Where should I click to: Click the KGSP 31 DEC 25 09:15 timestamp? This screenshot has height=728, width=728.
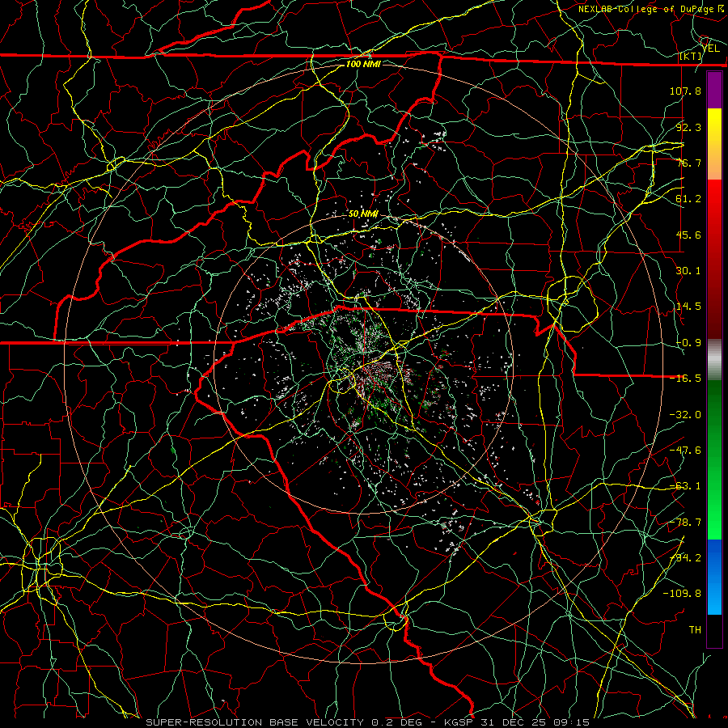[x=517, y=722]
